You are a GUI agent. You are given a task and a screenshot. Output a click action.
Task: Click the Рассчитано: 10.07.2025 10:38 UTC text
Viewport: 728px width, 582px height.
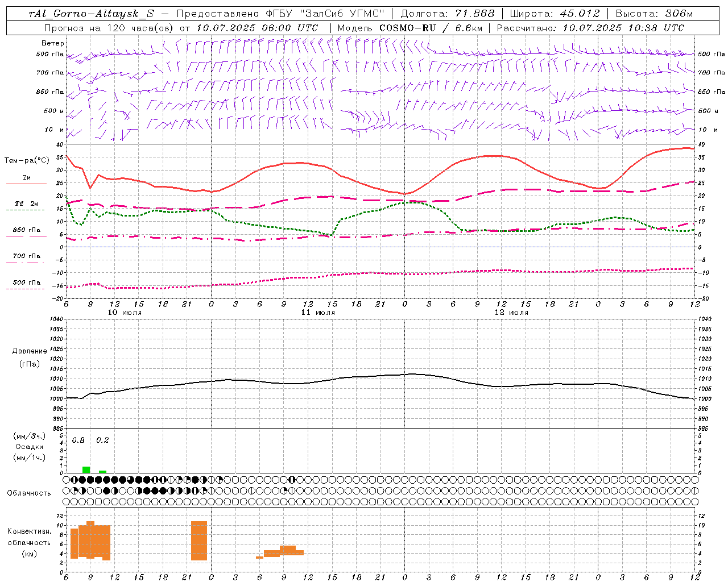pos(590,28)
